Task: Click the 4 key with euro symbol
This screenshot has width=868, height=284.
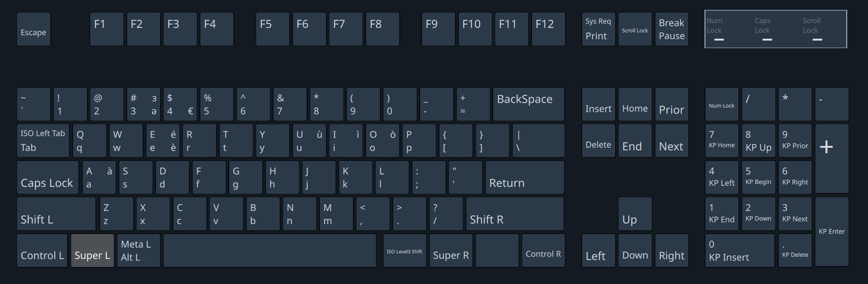Action: click(x=180, y=104)
